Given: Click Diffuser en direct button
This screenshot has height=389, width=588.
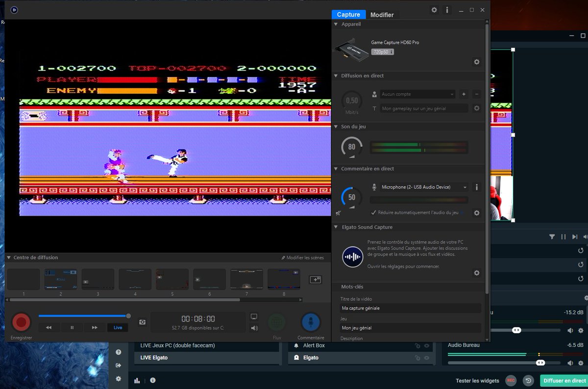Looking at the screenshot, I should click(x=564, y=381).
